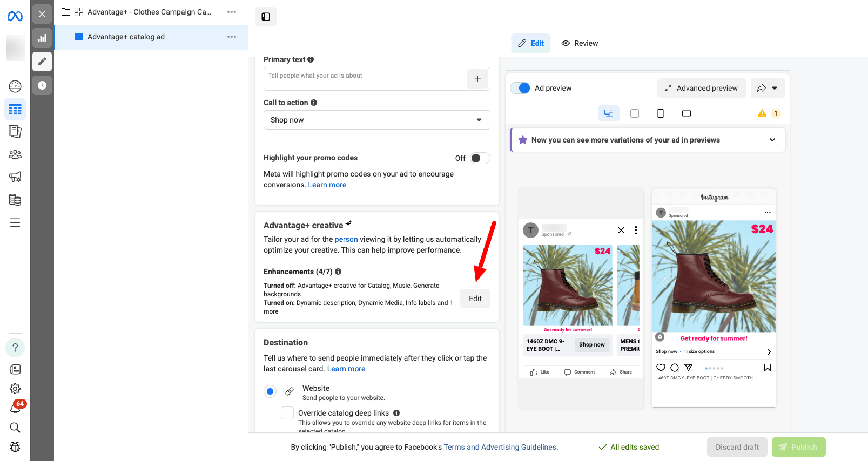Screen dimensions: 868x461
Task: Click the Discard draft button
Action: click(737, 447)
